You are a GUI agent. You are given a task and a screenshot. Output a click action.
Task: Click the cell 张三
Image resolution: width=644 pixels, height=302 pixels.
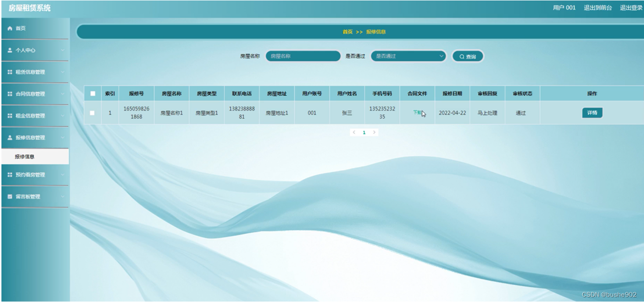coord(347,113)
